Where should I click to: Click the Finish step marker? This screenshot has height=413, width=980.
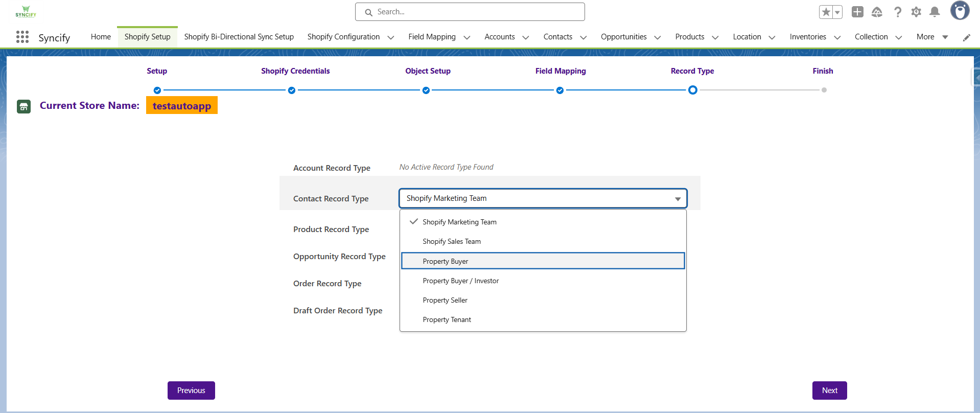tap(824, 90)
